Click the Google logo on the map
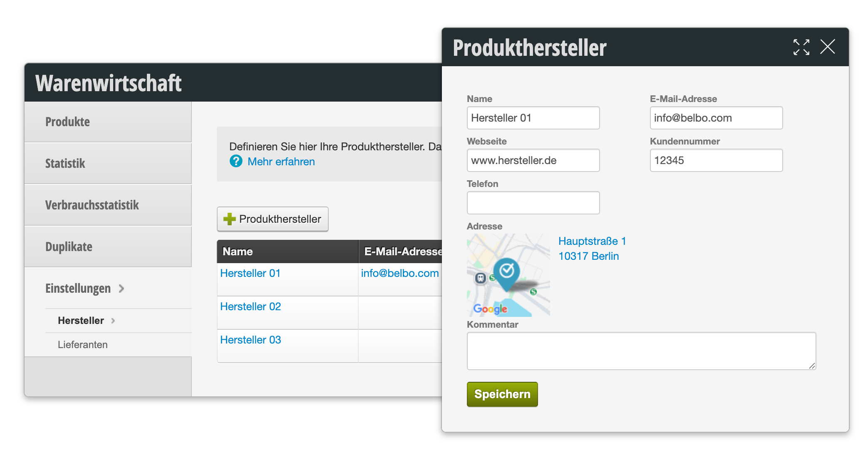 [490, 309]
